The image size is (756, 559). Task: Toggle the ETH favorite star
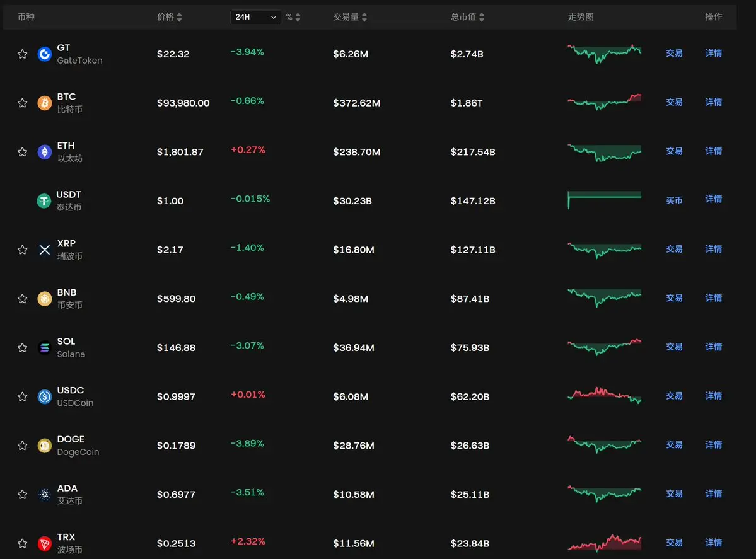coord(22,152)
